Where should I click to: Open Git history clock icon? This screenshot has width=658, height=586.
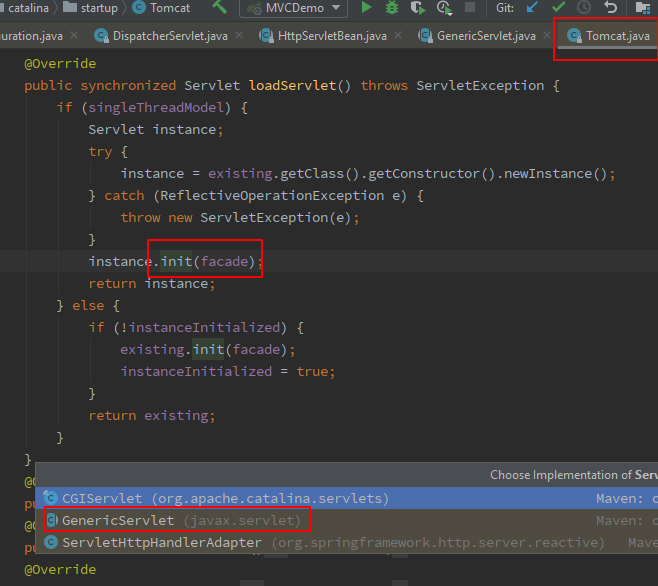[584, 8]
